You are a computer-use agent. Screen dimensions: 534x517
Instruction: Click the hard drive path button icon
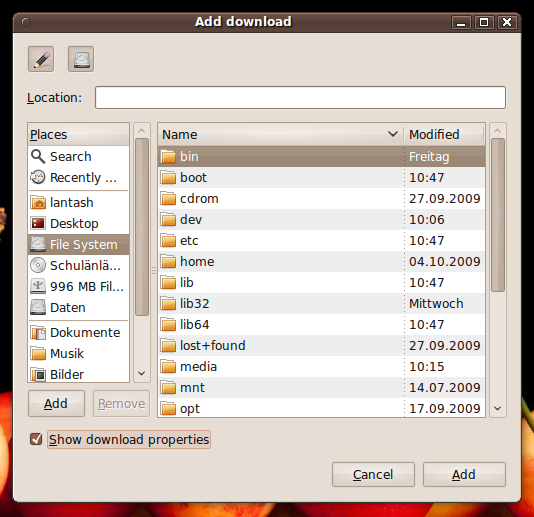[x=81, y=59]
